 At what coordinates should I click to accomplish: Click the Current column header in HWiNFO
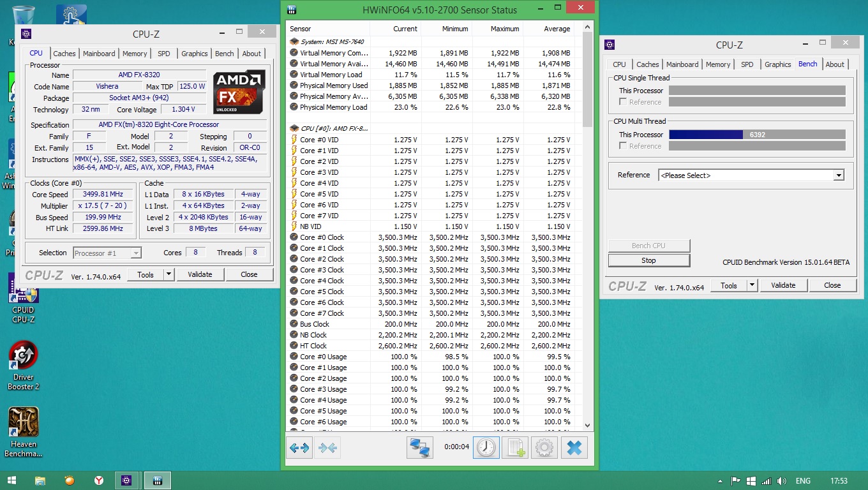click(395, 29)
